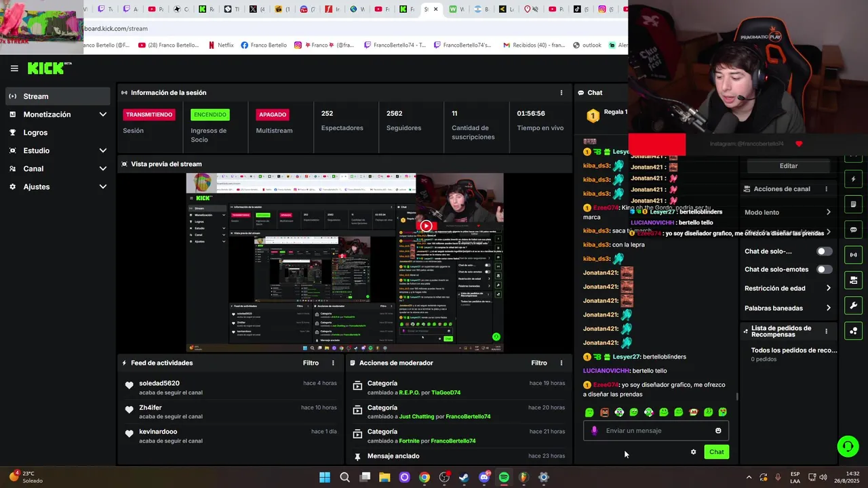Open Acciones de canal options menu
868x488 pixels.
[x=826, y=189]
